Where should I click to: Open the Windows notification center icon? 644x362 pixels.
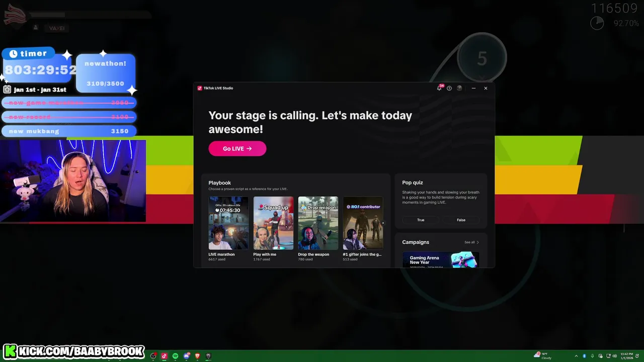(637, 356)
